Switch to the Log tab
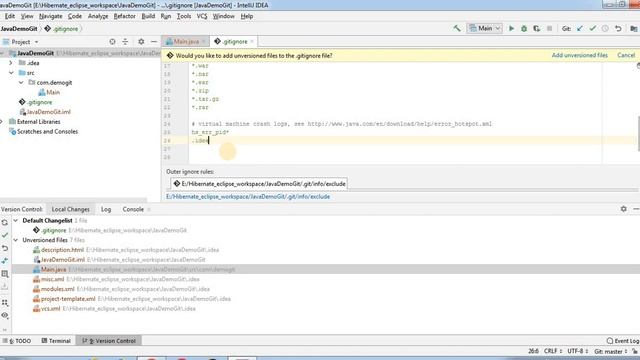Screen dimensions: 640x360 [x=106, y=209]
